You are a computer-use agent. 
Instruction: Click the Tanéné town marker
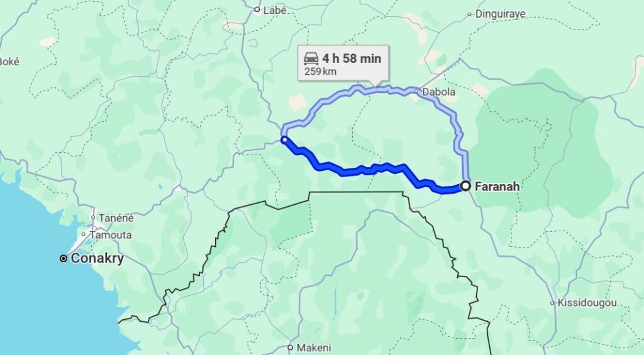tap(93, 217)
